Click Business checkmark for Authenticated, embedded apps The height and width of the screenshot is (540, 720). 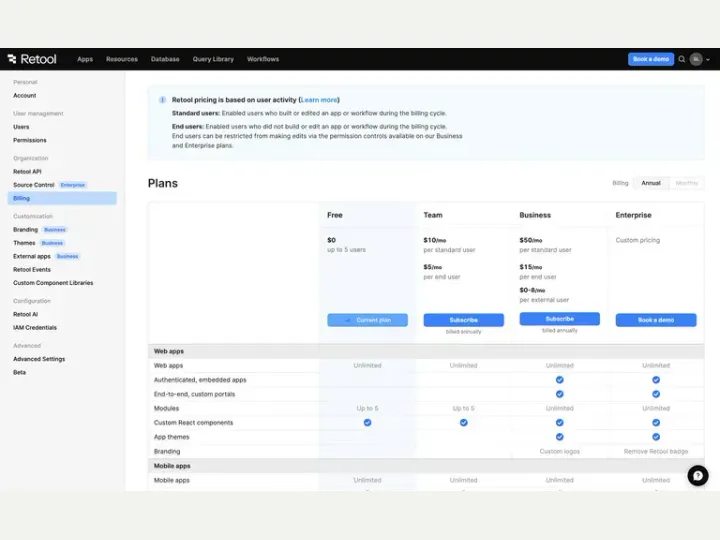pos(559,380)
